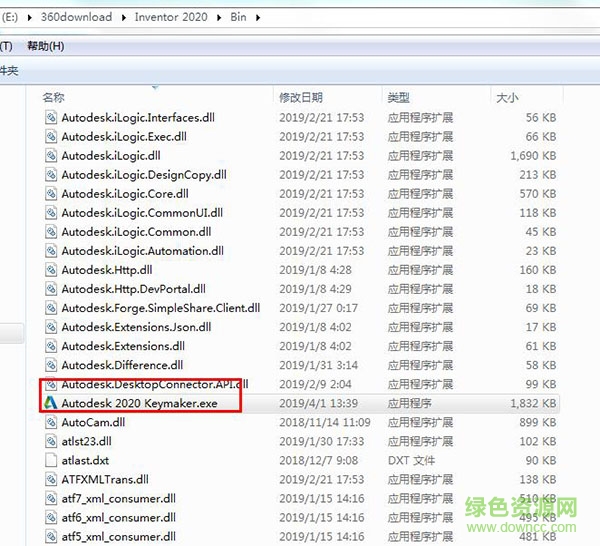The width and height of the screenshot is (600, 546).
Task: Click the 1,690 KB size of Autodesk.iLogic.dll
Action: click(x=533, y=156)
